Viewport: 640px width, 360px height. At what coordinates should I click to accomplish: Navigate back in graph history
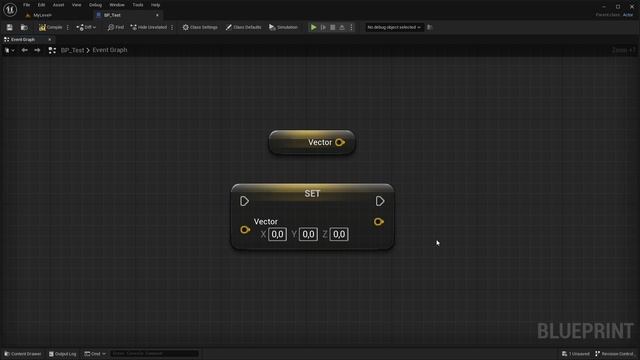[x=24, y=50]
